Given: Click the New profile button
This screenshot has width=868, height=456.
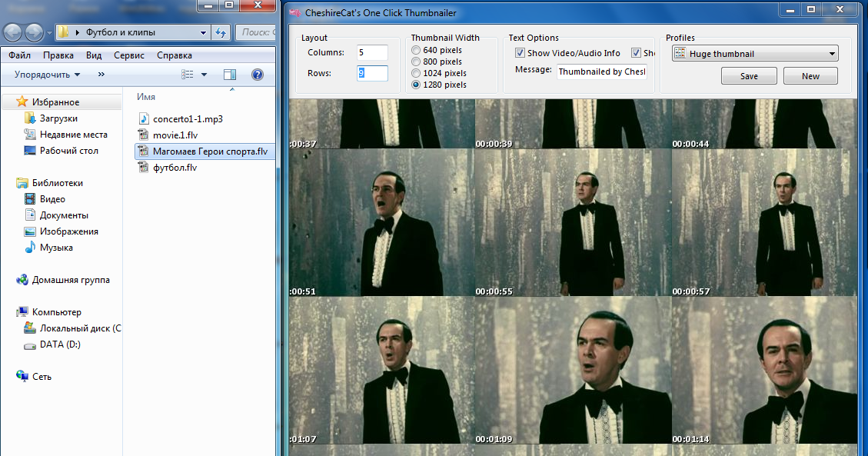Looking at the screenshot, I should pyautogui.click(x=810, y=76).
